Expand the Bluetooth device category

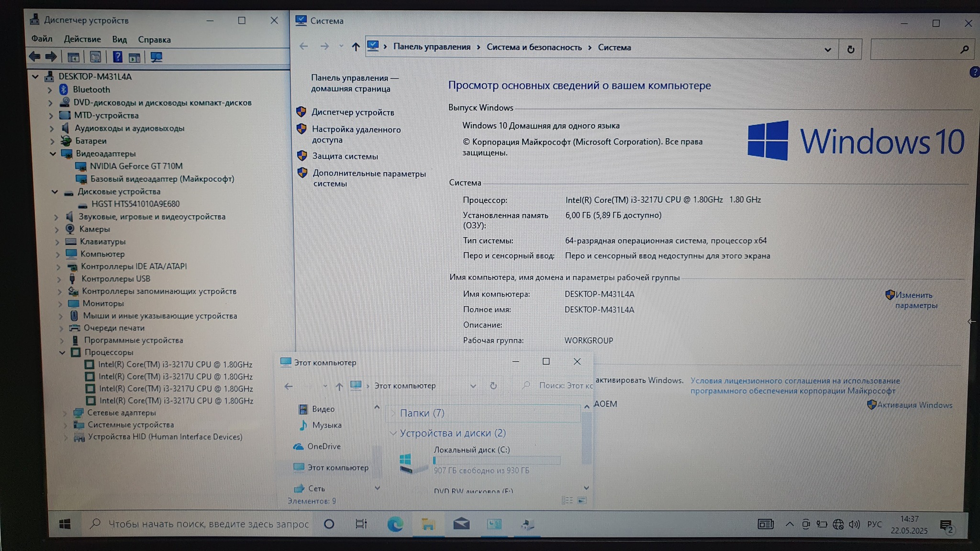[50, 89]
